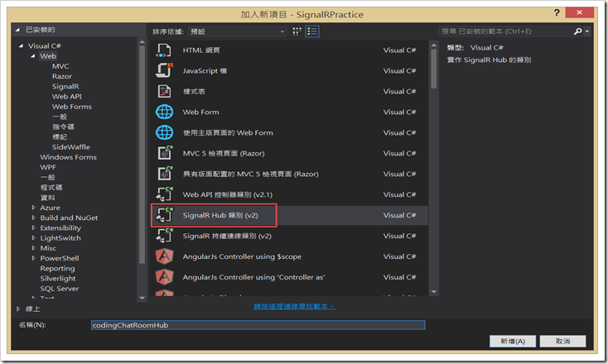608x364 pixels.
Task: Select Web Forms category in tree
Action: pyautogui.click(x=72, y=107)
